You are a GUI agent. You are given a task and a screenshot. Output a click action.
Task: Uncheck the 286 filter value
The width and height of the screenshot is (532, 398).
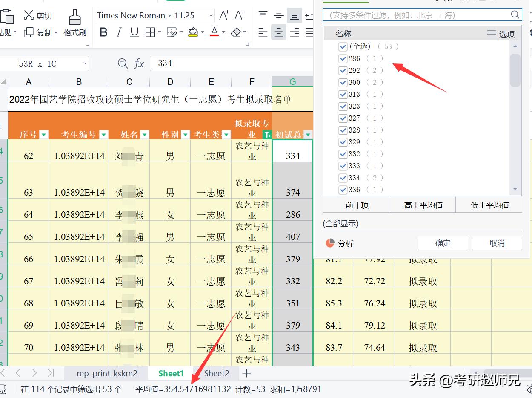pos(343,58)
